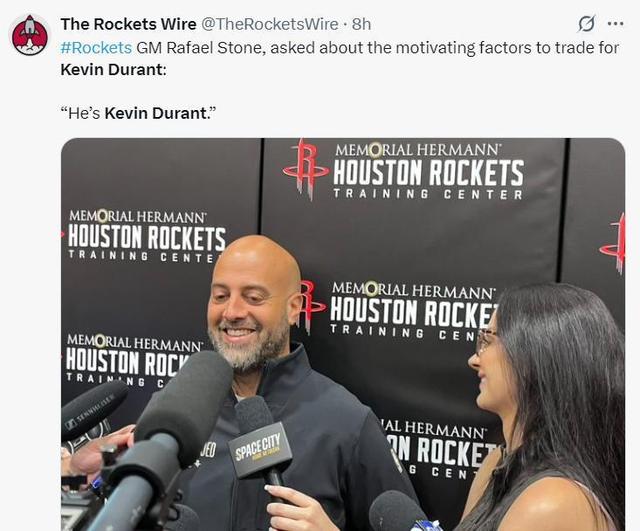
Task: Click the Sennheiser shotgun microphone
Action: pos(94,410)
